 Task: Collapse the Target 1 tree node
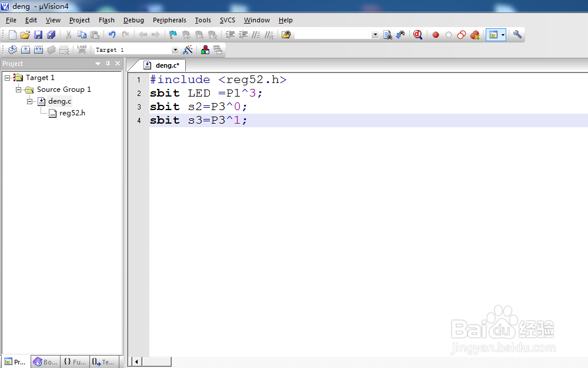pyautogui.click(x=7, y=78)
